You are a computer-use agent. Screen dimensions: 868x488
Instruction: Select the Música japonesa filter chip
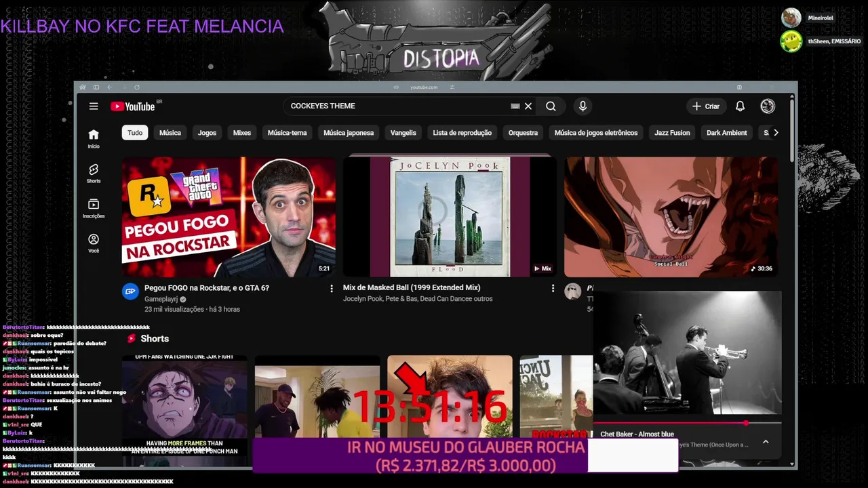349,133
